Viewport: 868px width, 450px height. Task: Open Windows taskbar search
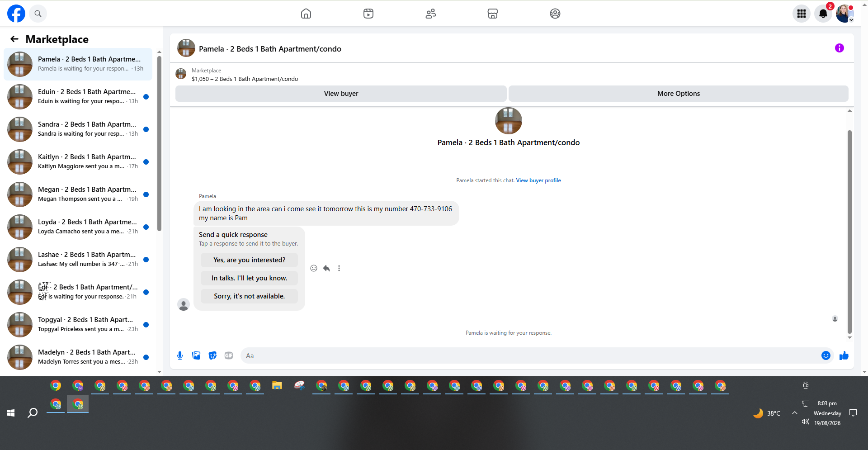pos(33,413)
